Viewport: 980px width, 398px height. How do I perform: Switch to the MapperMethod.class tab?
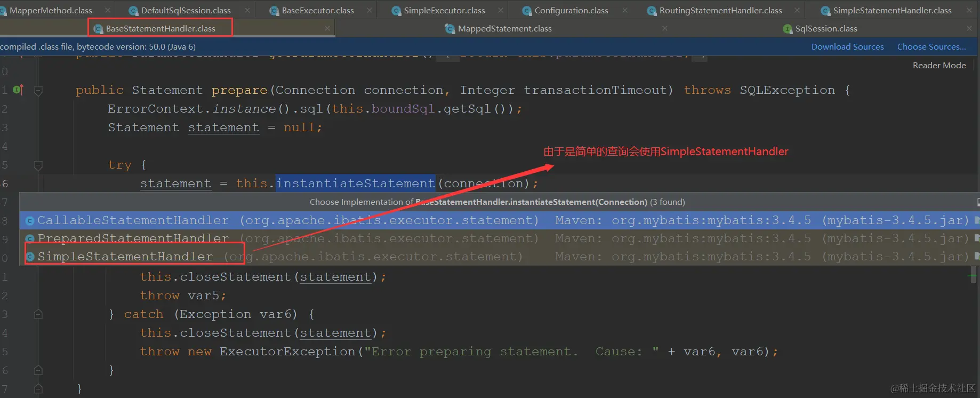[x=51, y=10]
